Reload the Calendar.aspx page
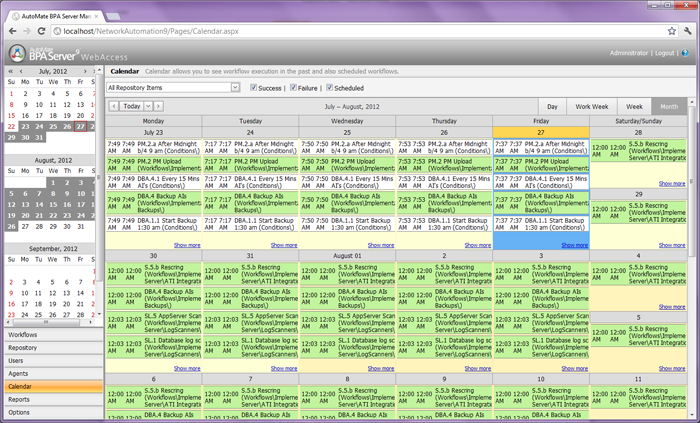This screenshot has height=423, width=700. click(42, 31)
